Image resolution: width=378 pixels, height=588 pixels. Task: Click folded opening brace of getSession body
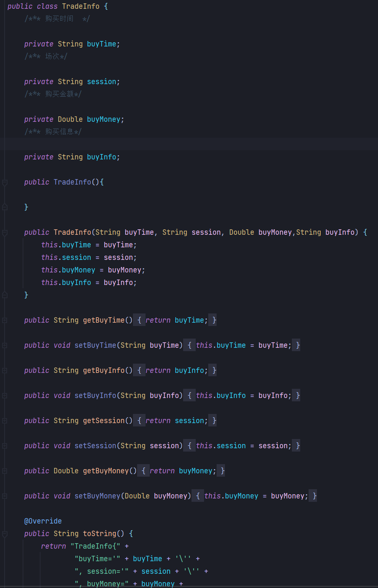139,421
